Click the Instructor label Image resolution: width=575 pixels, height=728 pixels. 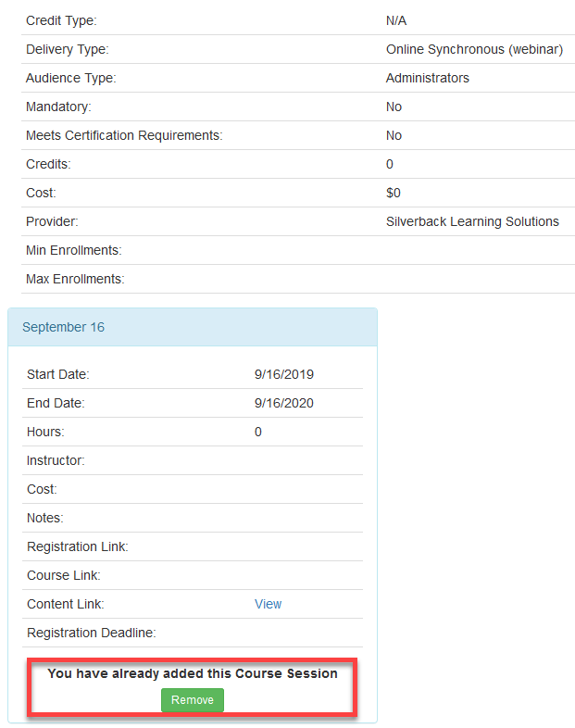56,460
